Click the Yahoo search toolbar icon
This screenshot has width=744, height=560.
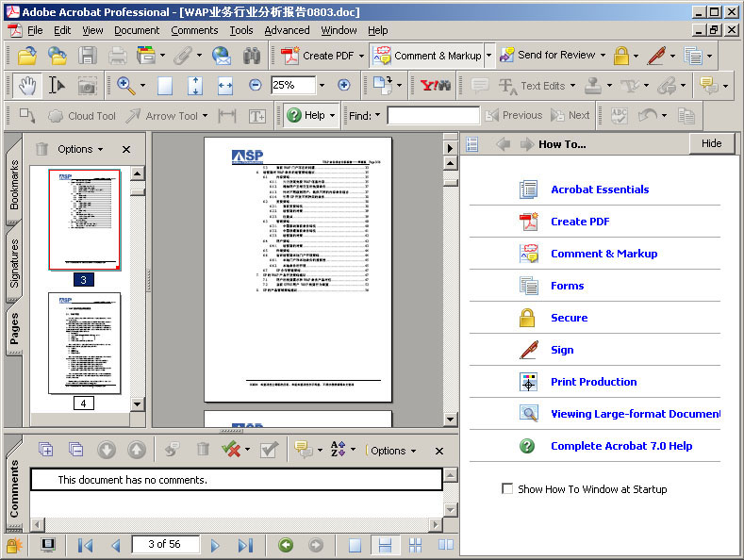(435, 86)
